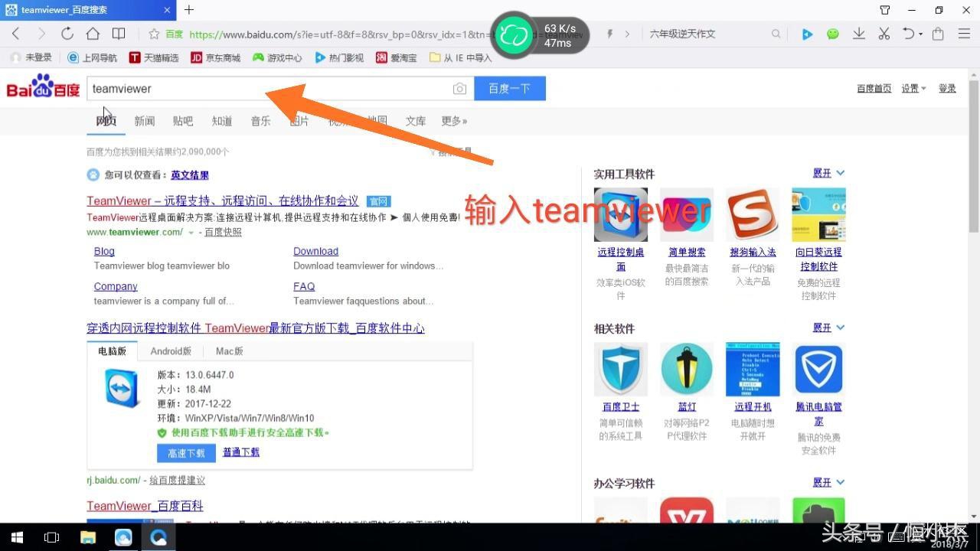
Task: Use the scissors screenshot tool
Action: click(884, 34)
